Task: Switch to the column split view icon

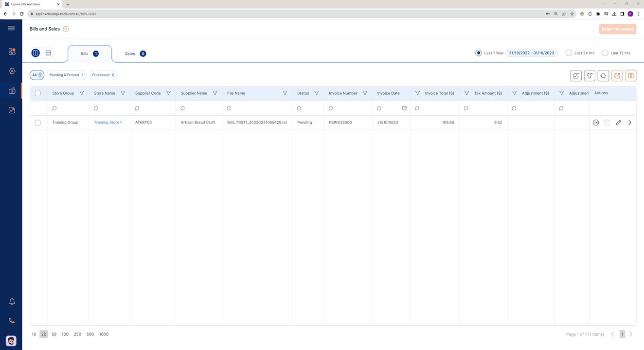Action: click(x=36, y=53)
